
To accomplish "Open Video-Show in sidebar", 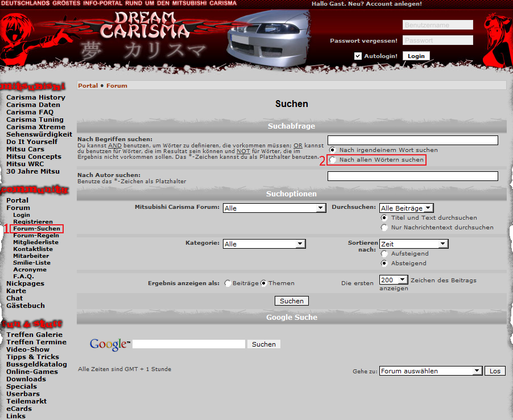I will (x=28, y=349).
